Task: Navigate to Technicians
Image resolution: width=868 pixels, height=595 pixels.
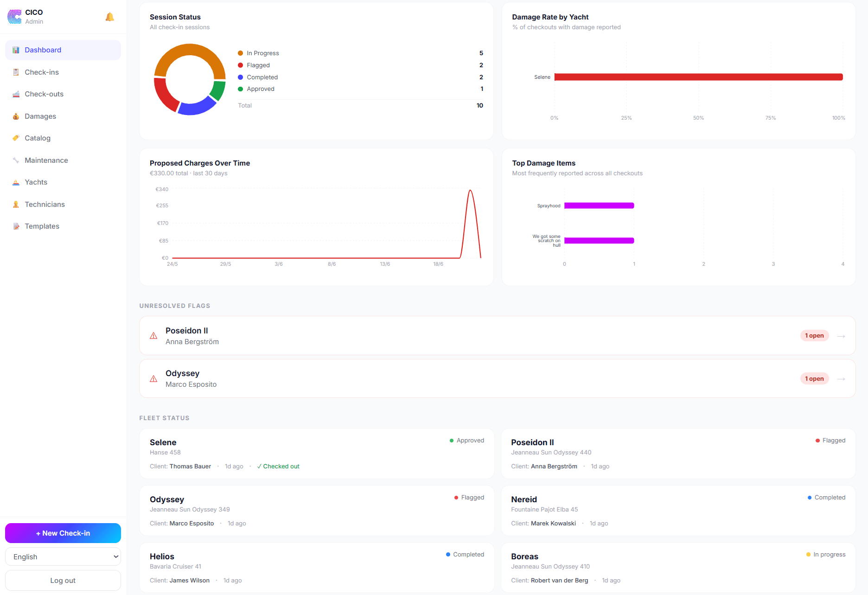Action: 63,205
